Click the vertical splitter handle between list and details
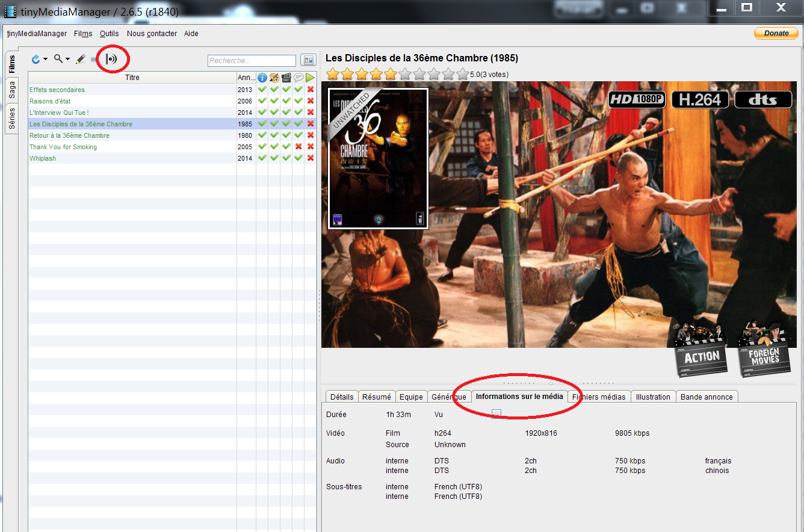Viewport: 804px width, 532px height. click(319, 306)
